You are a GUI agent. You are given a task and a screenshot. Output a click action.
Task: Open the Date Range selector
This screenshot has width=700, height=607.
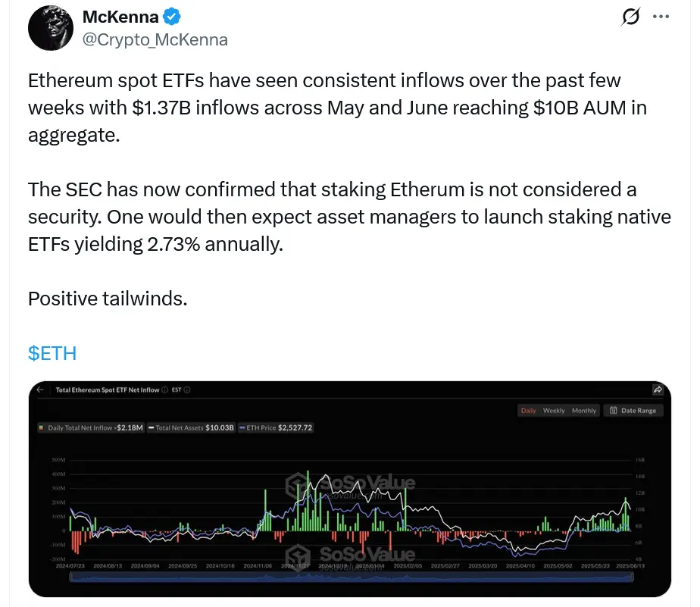tap(638, 410)
